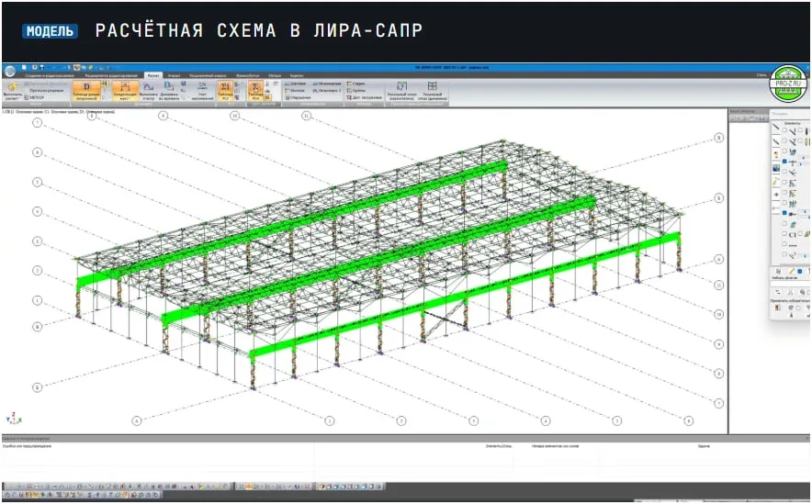
Task: Click the Группы ribbon item
Action: tap(356, 91)
